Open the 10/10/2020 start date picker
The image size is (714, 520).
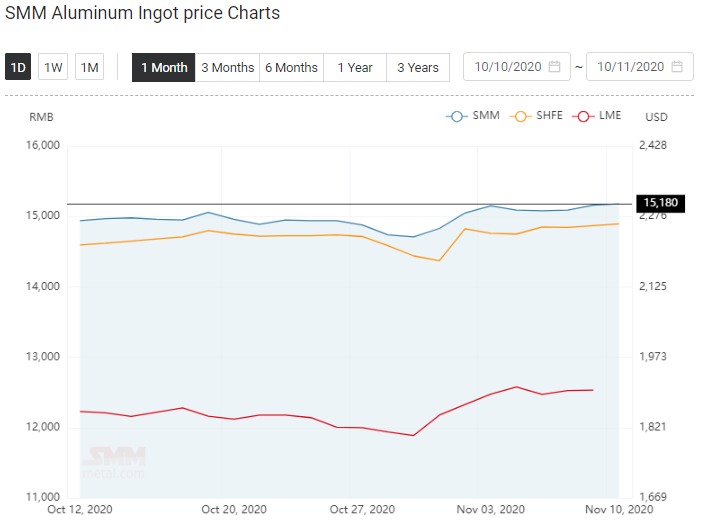pyautogui.click(x=517, y=66)
